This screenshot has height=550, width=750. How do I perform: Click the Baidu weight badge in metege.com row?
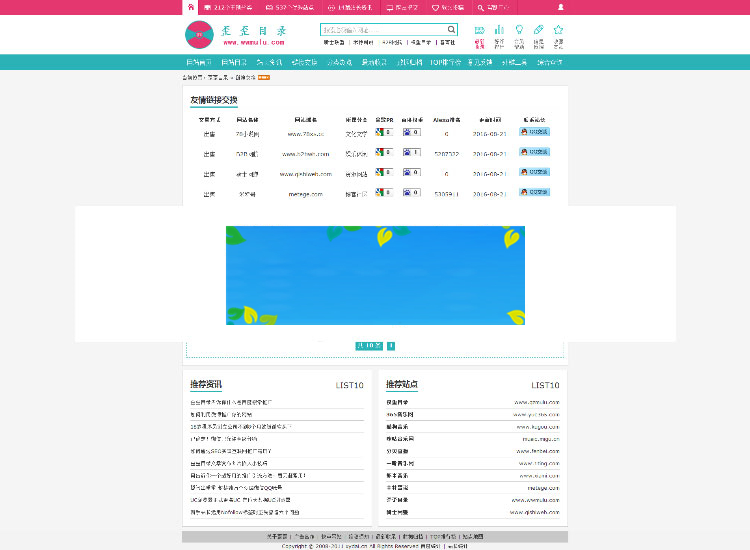[411, 192]
